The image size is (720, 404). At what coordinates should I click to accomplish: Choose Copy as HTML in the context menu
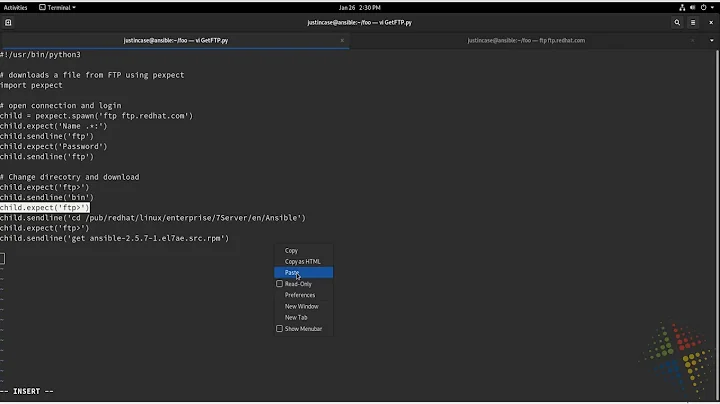[303, 261]
